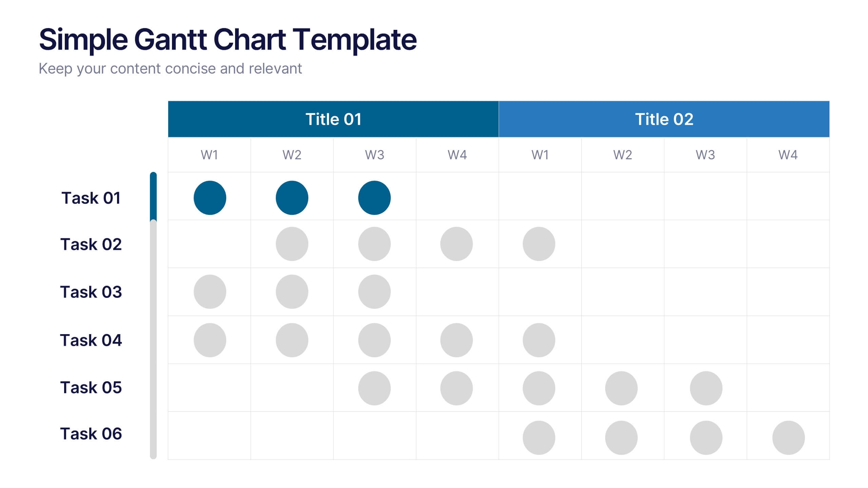Image resolution: width=868 pixels, height=488 pixels.
Task: Click the blue vertical bar beside Task 01
Action: (153, 197)
